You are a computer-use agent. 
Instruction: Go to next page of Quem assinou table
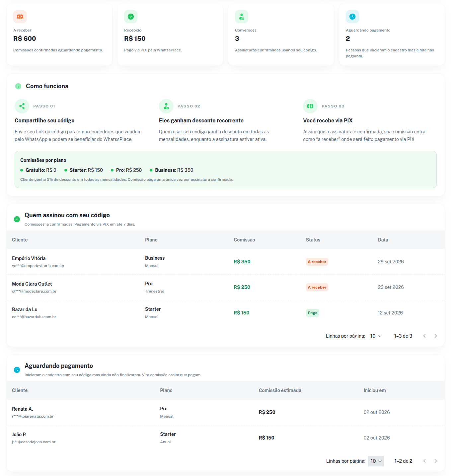click(436, 336)
